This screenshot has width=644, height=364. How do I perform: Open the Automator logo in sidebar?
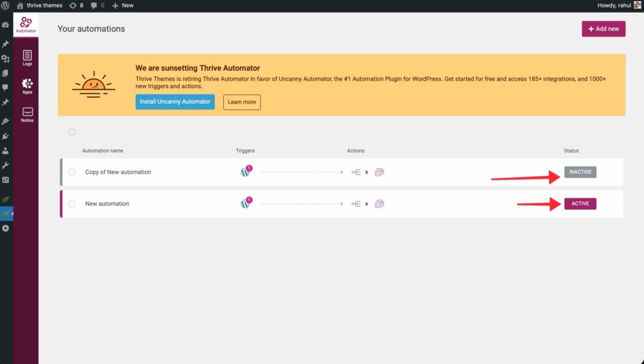click(26, 25)
